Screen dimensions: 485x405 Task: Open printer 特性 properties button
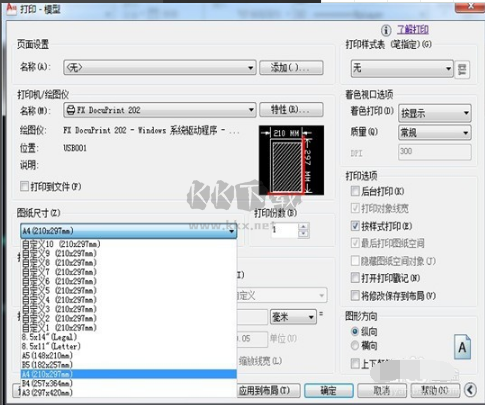(x=291, y=109)
